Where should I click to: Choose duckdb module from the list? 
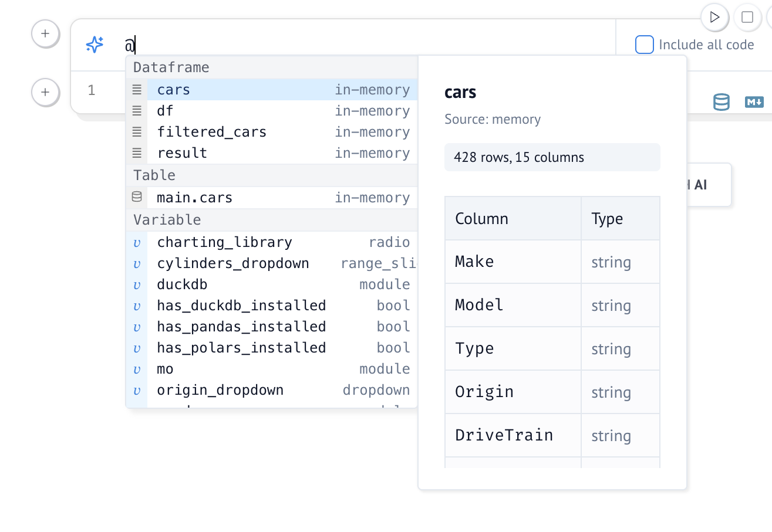(x=272, y=284)
